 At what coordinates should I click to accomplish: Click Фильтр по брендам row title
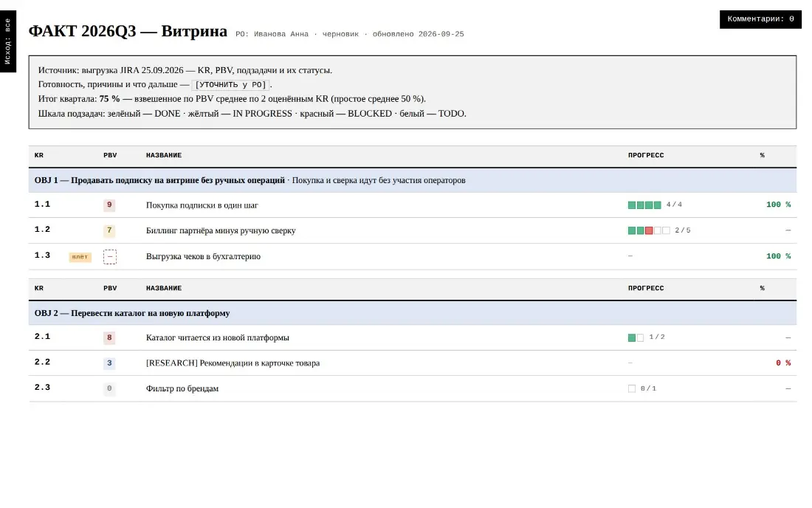pos(182,388)
